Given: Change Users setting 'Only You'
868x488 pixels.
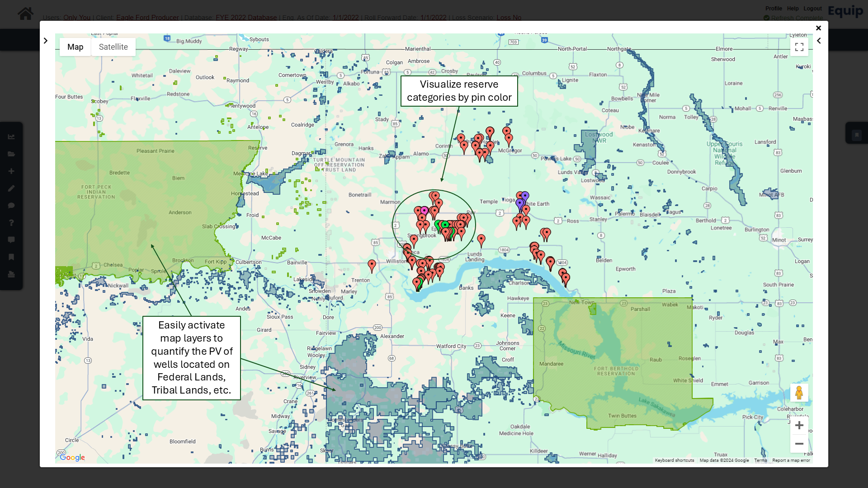Looking at the screenshot, I should click(x=77, y=18).
